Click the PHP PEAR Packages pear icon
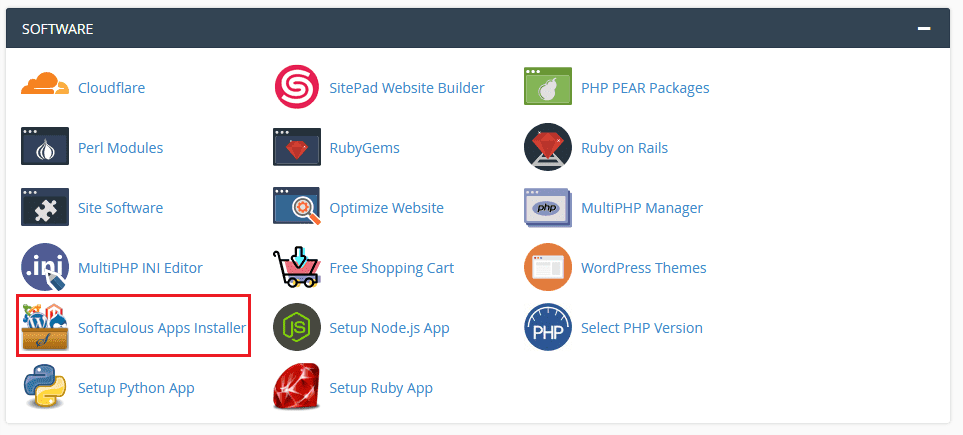 point(548,86)
